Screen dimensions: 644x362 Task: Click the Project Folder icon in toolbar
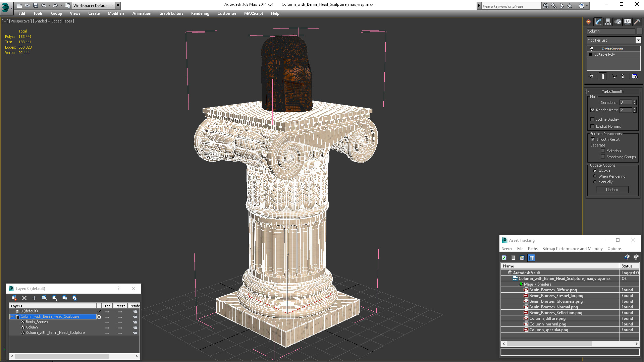(67, 5)
